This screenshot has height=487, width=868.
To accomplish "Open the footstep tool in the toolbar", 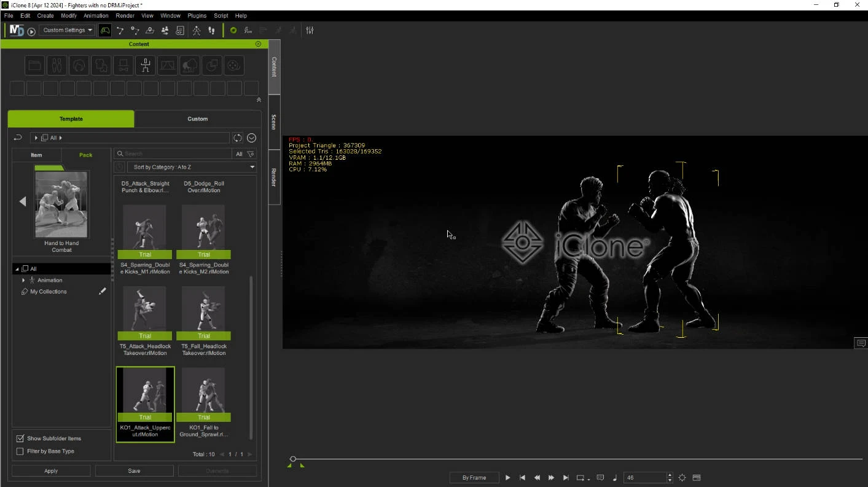I will tap(211, 30).
